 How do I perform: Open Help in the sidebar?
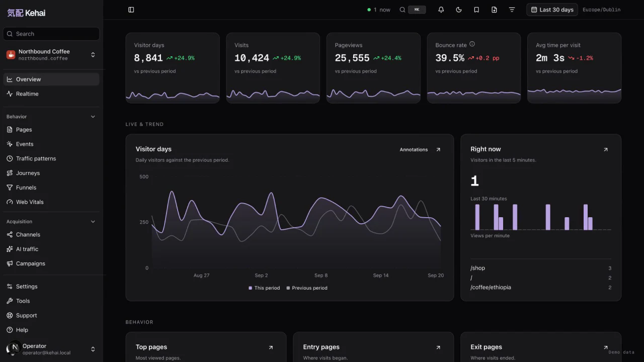point(51,330)
